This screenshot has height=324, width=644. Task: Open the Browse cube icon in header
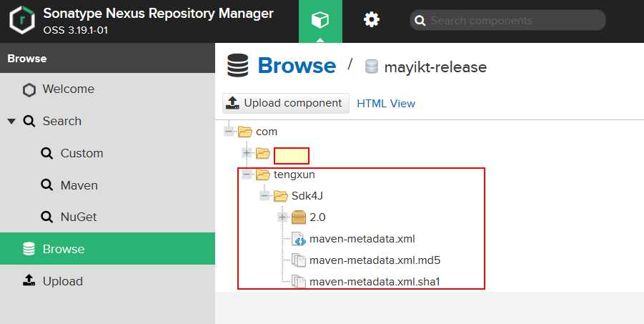pyautogui.click(x=320, y=20)
